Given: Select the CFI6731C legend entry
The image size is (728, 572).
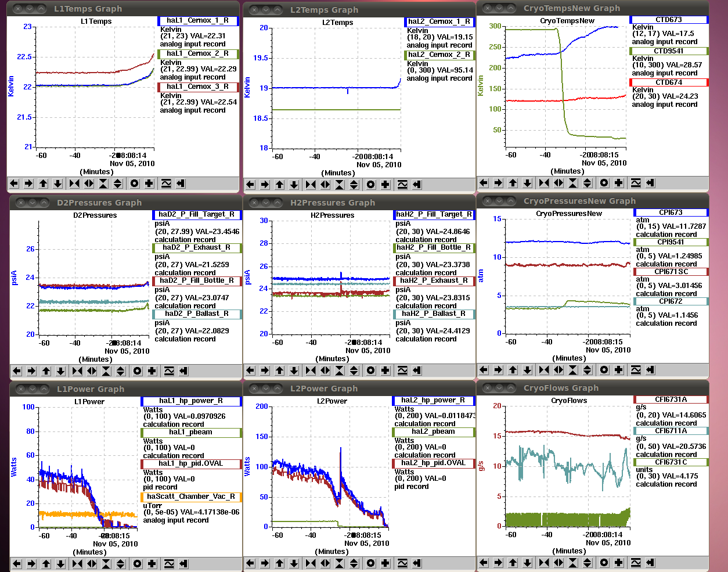Looking at the screenshot, I should [671, 462].
